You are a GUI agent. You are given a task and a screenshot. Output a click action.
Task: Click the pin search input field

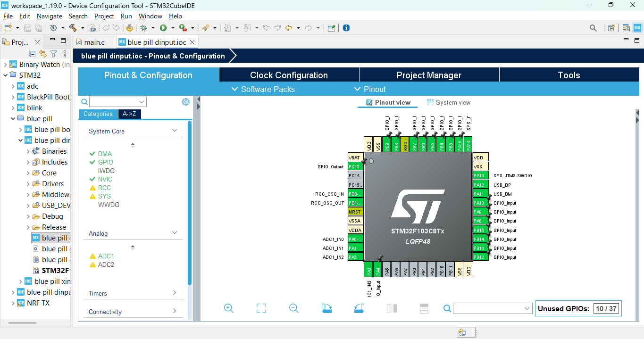tap(488, 308)
